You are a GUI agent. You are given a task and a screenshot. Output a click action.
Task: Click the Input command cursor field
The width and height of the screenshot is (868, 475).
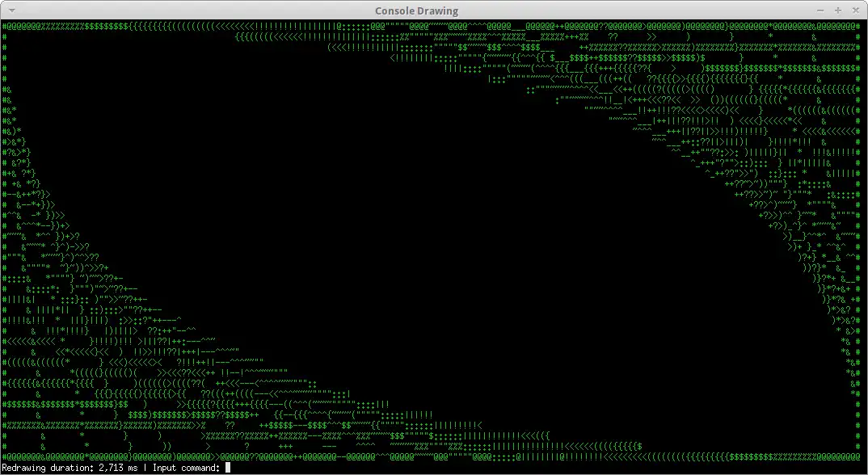[228, 468]
